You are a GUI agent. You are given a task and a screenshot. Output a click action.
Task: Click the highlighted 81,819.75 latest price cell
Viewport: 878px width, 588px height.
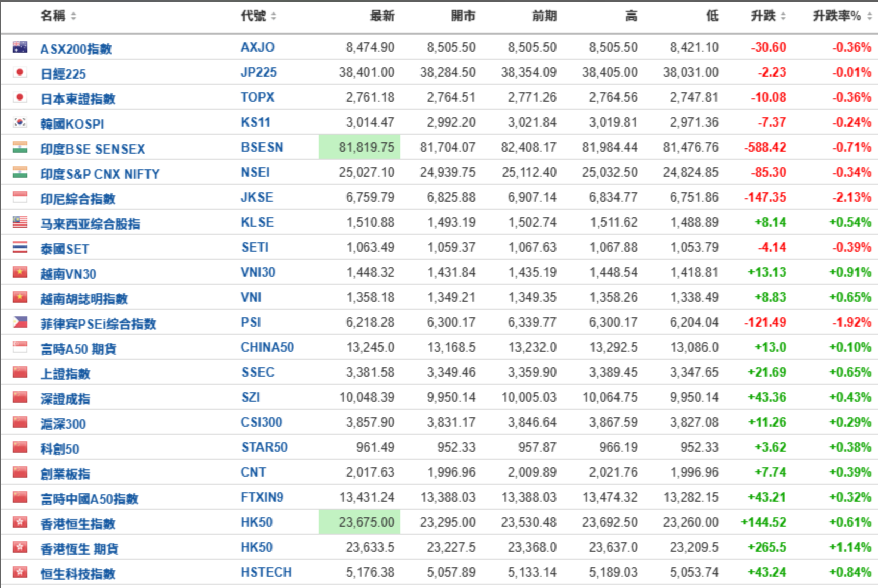pos(360,147)
